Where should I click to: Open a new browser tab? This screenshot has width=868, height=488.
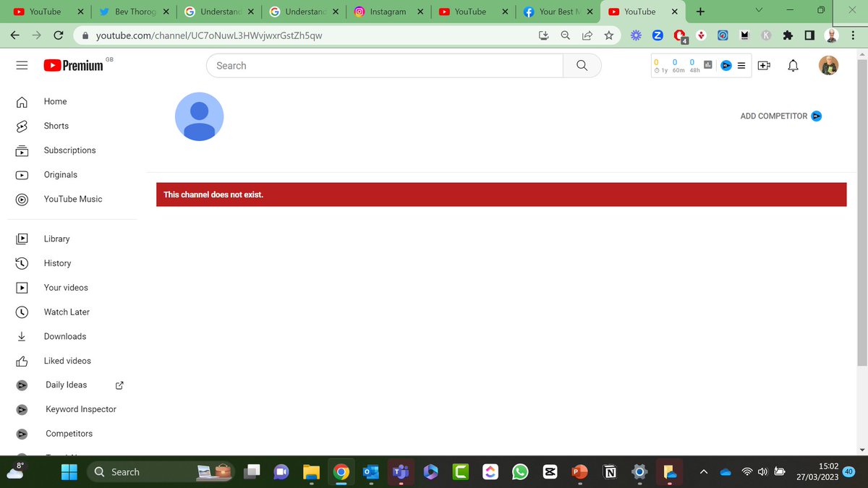tap(699, 12)
